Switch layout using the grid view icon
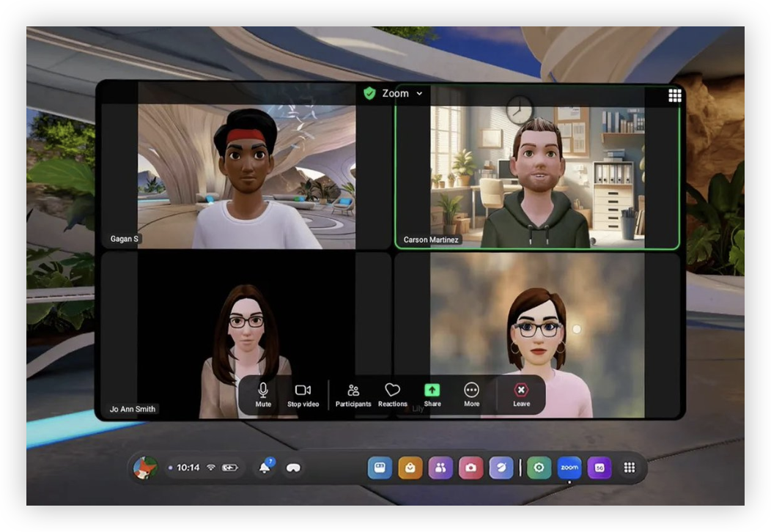 (674, 95)
